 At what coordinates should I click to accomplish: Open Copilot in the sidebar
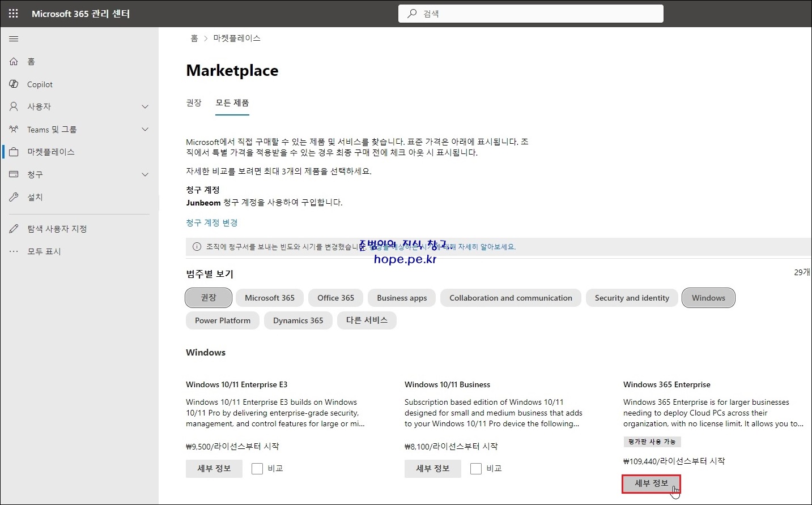point(80,84)
